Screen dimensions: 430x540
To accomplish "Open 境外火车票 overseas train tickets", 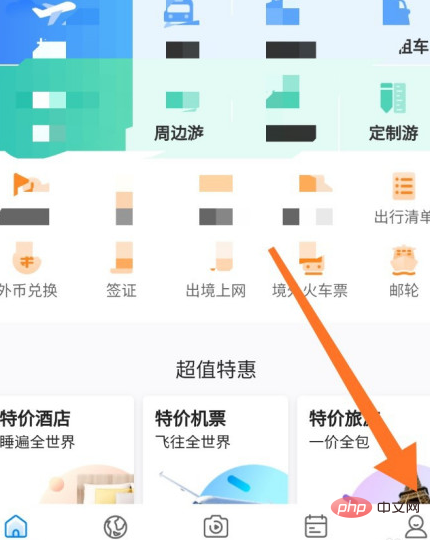I will (x=310, y=270).
